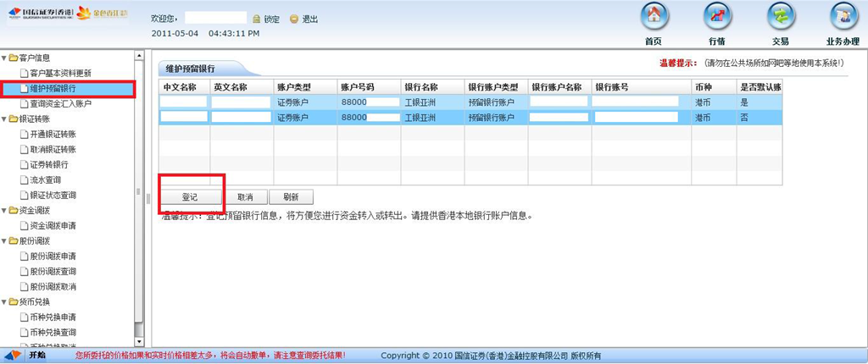Click the 退出 logout icon
The image size is (868, 364).
(x=294, y=19)
